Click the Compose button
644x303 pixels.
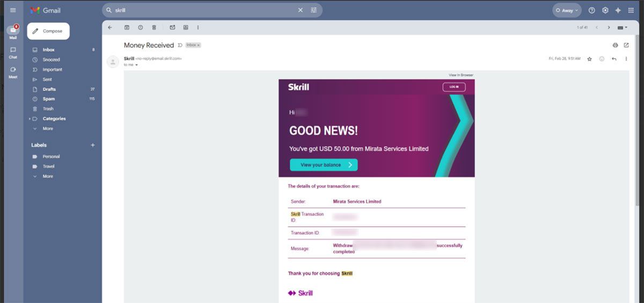click(48, 31)
